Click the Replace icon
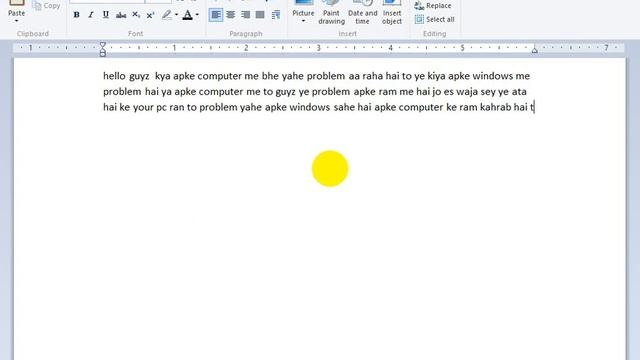This screenshot has width=640, height=360. 419,6
